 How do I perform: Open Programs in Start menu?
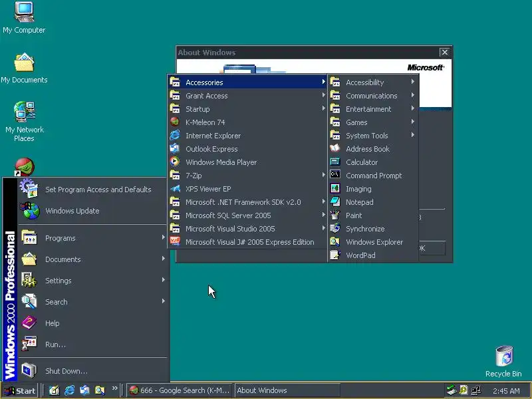[x=93, y=238]
